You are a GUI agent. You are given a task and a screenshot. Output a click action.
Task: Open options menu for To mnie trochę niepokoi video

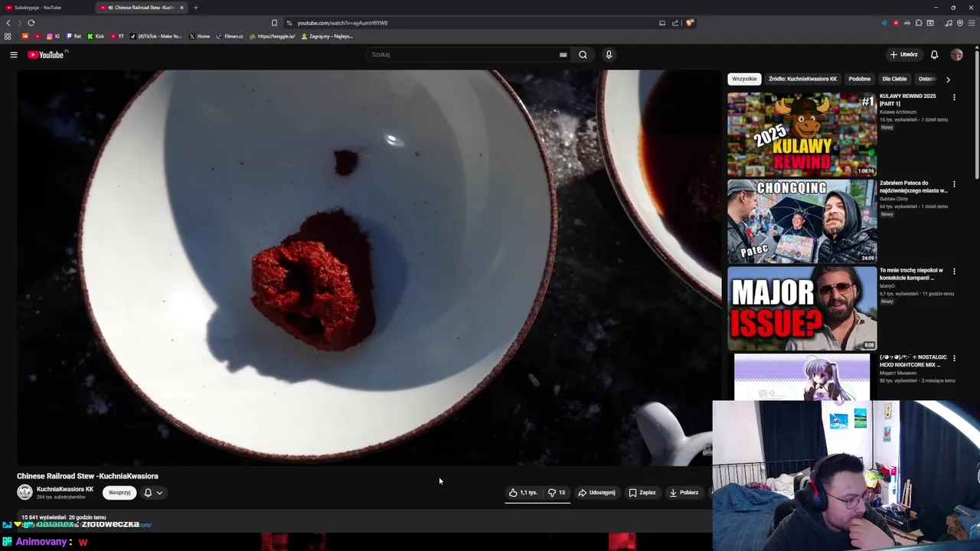954,271
